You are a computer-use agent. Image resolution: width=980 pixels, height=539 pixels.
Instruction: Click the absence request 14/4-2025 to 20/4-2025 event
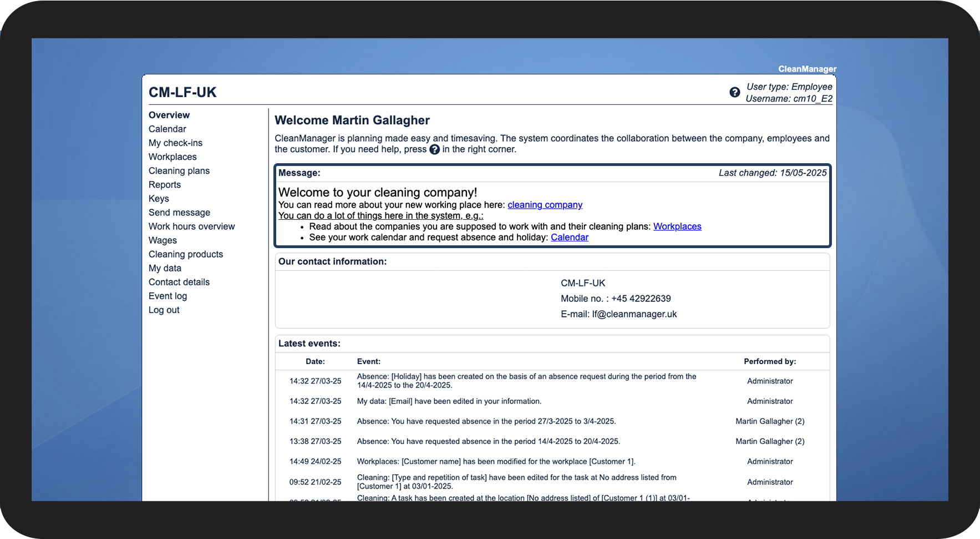tap(489, 441)
